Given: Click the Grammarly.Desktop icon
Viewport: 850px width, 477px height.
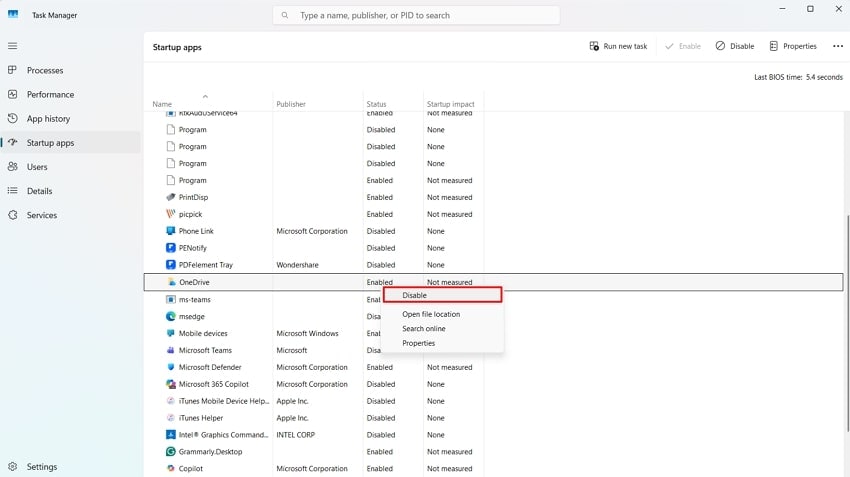Looking at the screenshot, I should (x=171, y=452).
